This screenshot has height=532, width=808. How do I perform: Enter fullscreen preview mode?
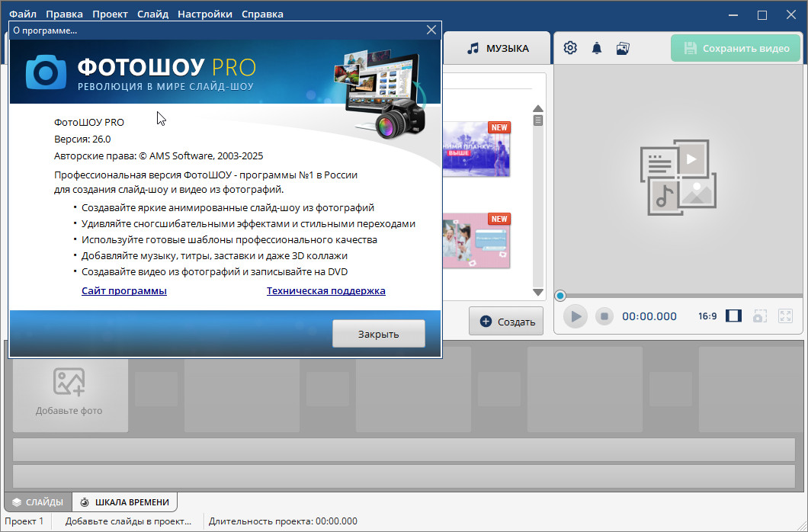click(x=786, y=316)
